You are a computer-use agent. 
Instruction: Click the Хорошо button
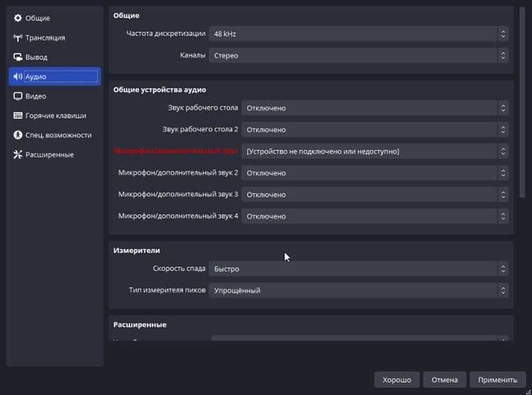click(x=397, y=379)
